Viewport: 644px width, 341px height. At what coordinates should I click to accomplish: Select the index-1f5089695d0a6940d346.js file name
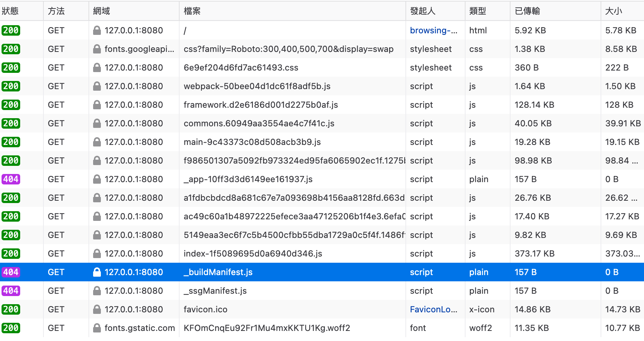(x=253, y=253)
